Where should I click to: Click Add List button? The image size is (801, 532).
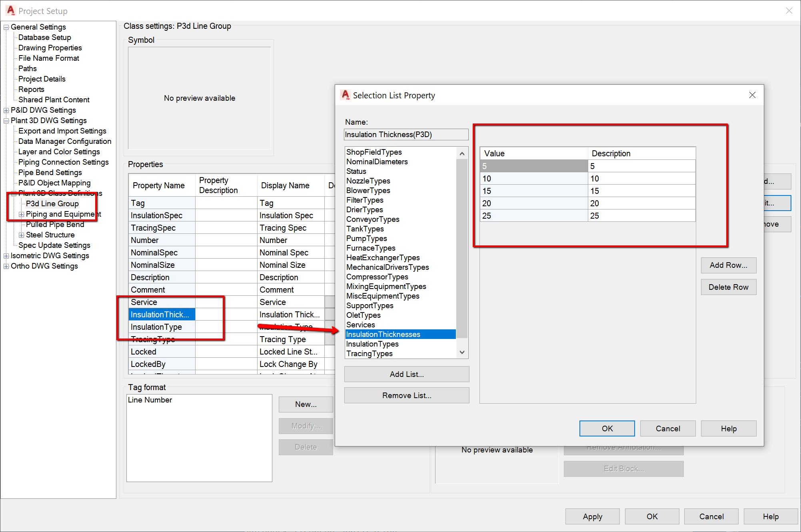point(406,375)
